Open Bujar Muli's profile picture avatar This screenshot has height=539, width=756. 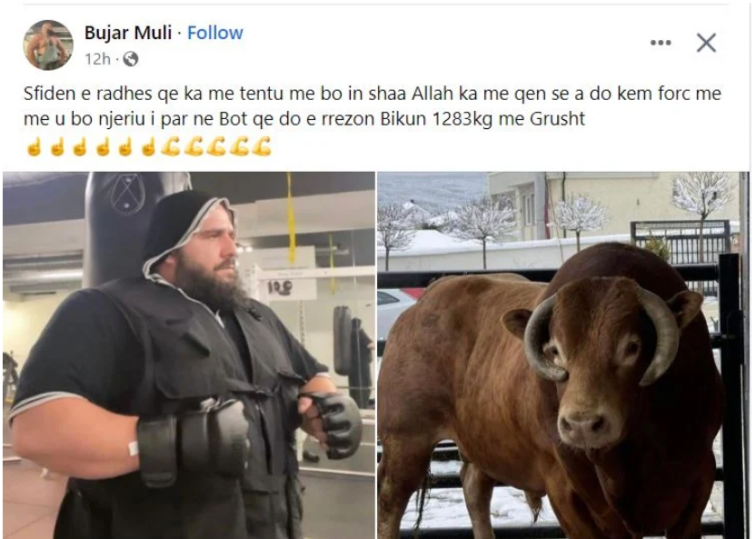point(48,45)
